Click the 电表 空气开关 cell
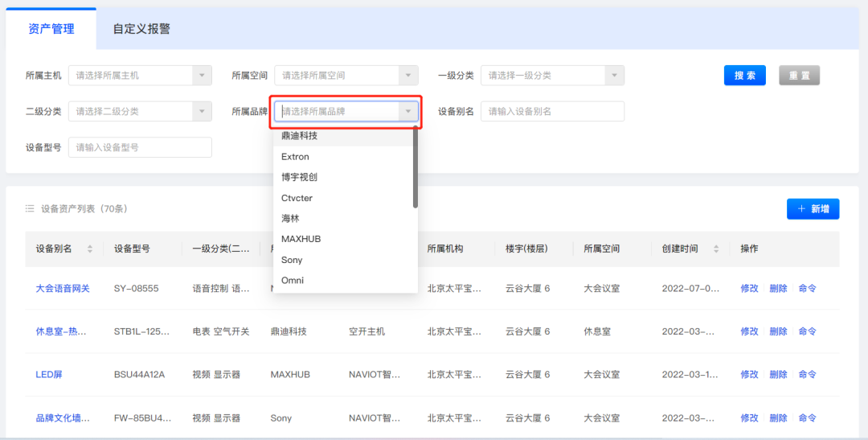Screen dimensions: 868x440 [221, 331]
